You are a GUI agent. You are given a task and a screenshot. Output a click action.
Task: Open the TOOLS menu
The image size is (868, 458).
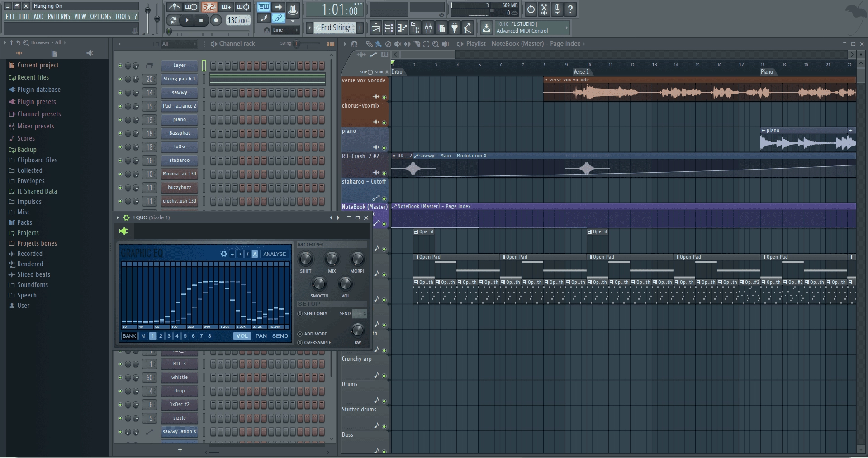tap(123, 16)
